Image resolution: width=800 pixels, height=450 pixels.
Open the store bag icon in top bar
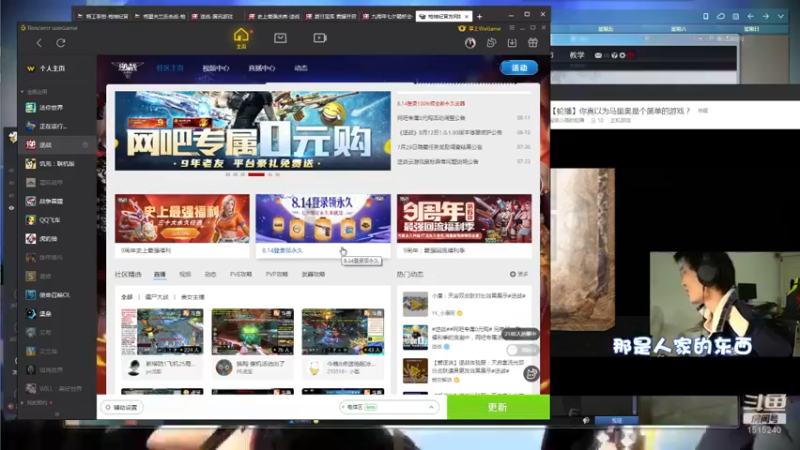280,38
